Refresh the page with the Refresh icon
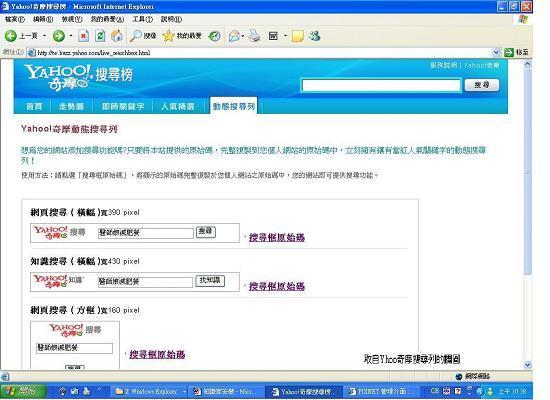The width and height of the screenshot is (550, 400). [x=100, y=36]
